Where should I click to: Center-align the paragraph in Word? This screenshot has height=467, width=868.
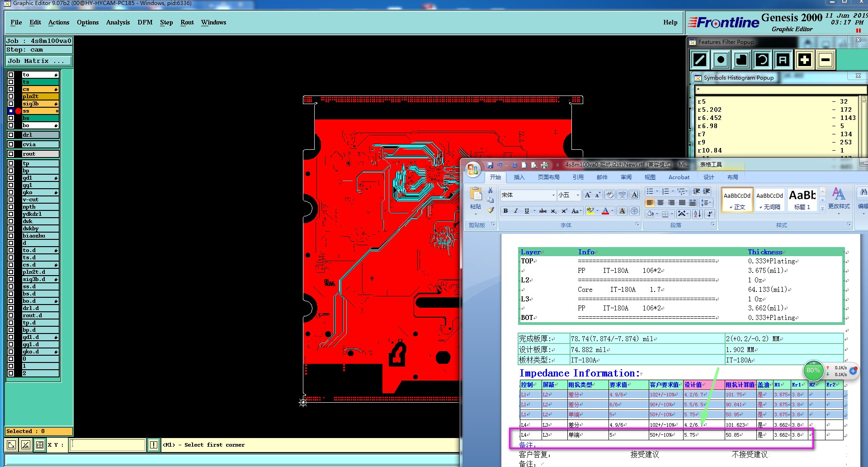660,203
